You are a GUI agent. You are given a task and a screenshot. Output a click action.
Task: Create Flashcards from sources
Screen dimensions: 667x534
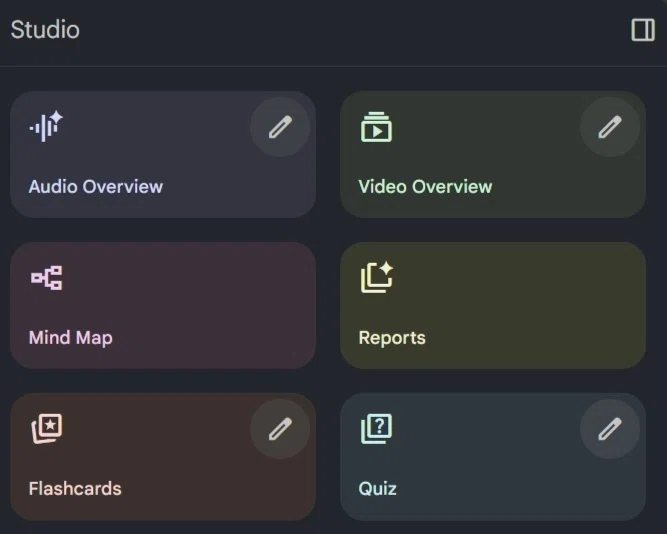click(163, 457)
